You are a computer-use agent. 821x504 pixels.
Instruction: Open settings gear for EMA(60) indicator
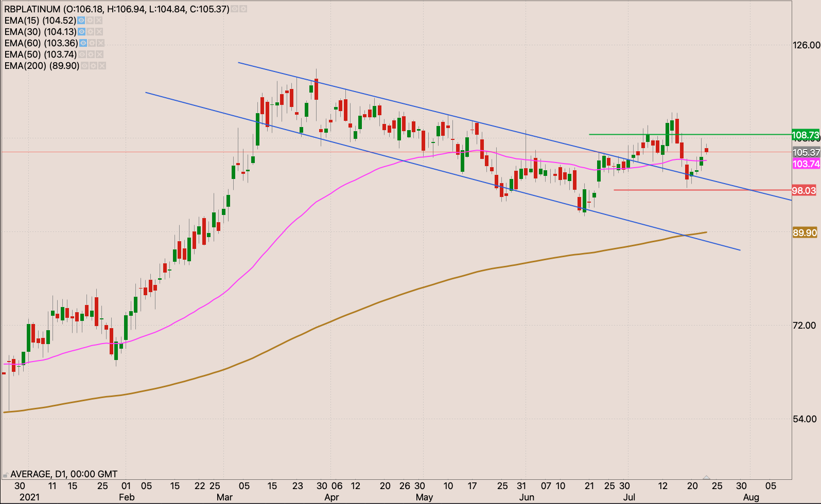(x=92, y=43)
